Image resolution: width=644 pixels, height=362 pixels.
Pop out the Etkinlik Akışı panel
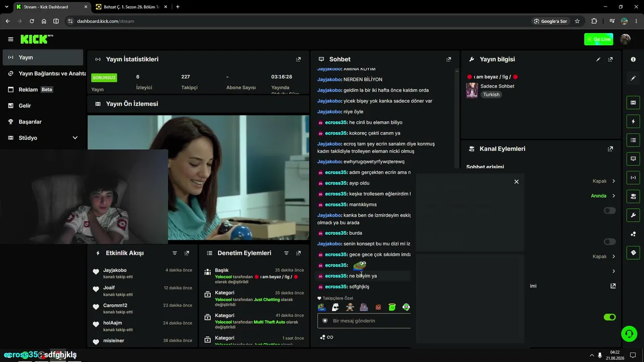click(187, 253)
